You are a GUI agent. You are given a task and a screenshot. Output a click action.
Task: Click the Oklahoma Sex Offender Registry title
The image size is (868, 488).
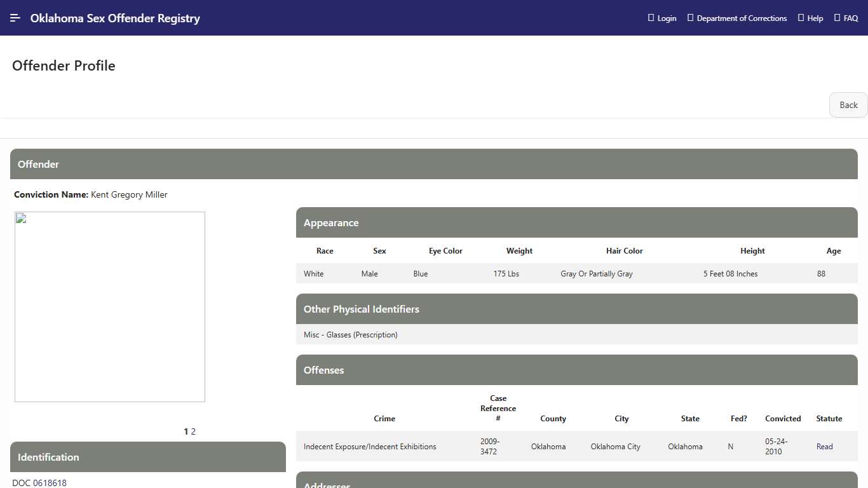(115, 18)
